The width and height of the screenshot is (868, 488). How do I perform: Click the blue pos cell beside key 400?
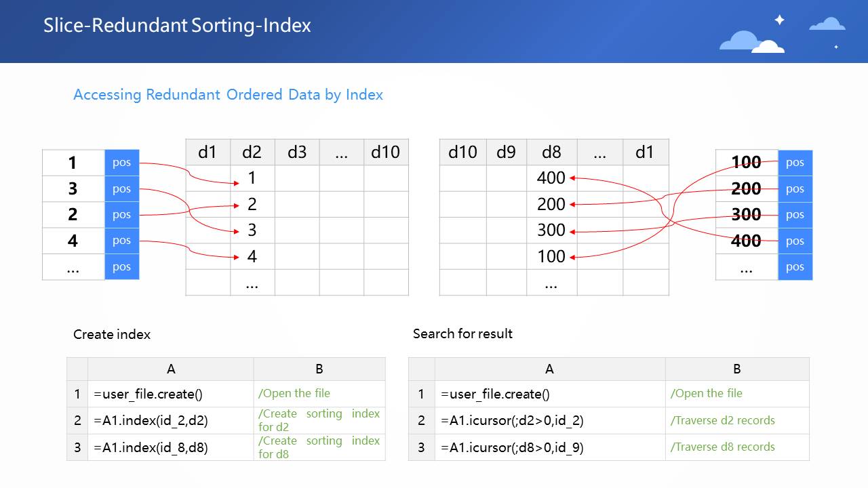[x=795, y=241]
